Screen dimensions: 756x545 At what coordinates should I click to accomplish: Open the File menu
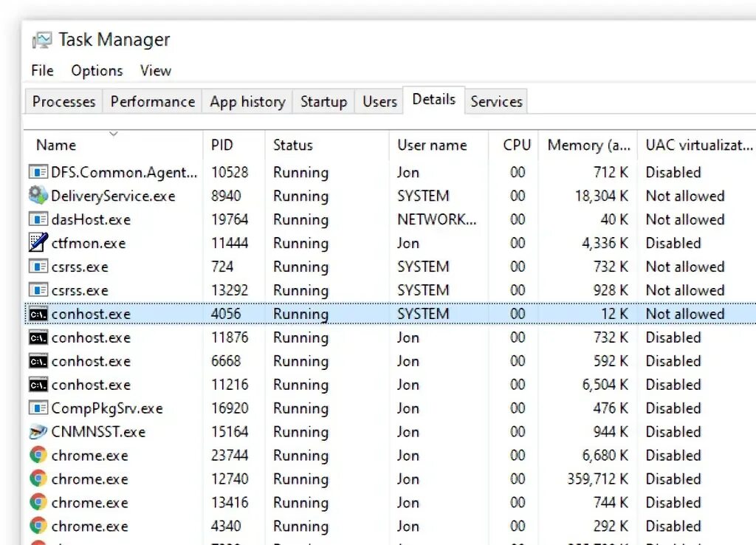pos(42,70)
